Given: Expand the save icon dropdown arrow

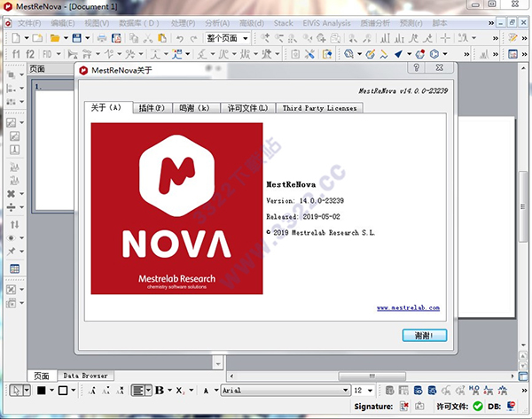Looking at the screenshot, I should pyautogui.click(x=87, y=38).
